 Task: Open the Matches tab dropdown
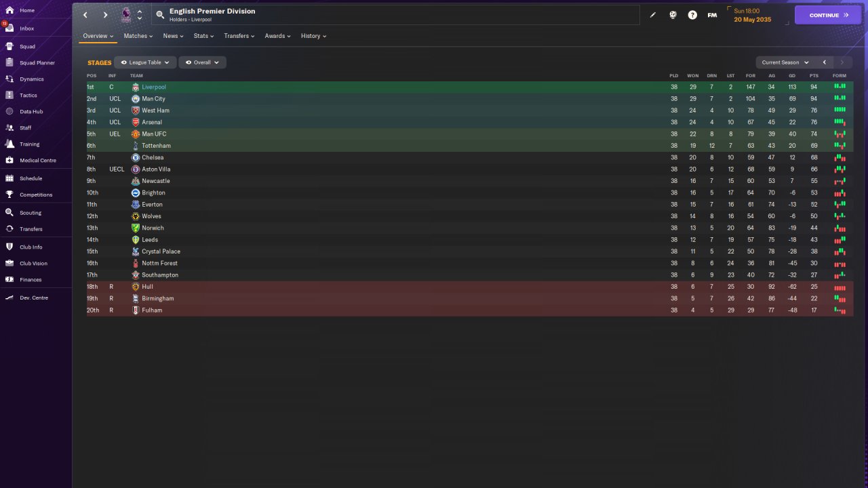point(138,36)
